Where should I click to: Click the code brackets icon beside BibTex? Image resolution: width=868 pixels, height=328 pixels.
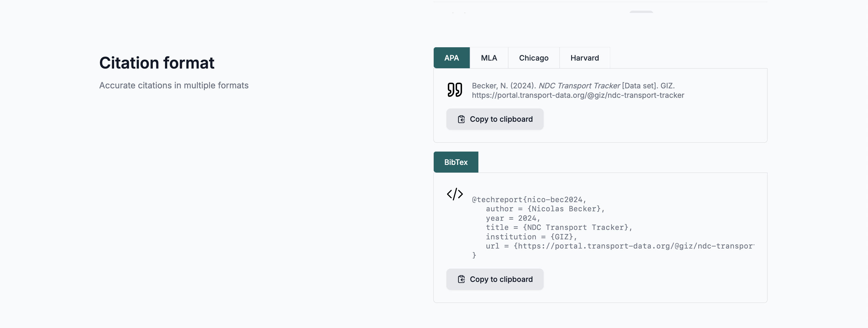455,194
